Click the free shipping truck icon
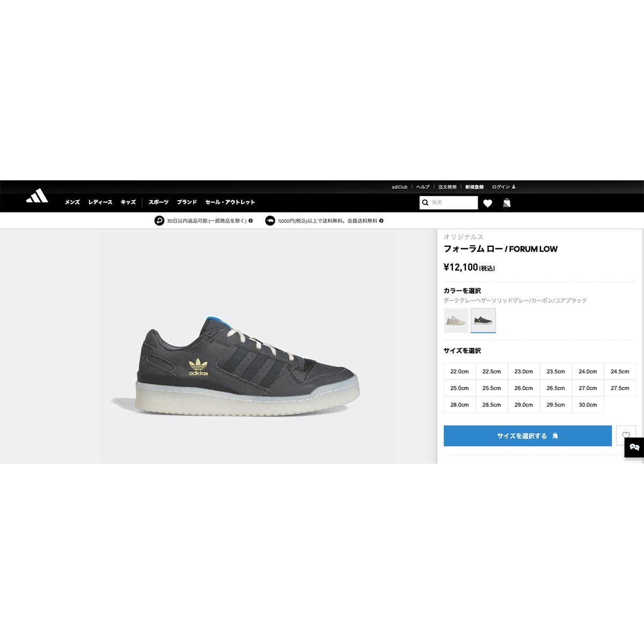This screenshot has width=644, height=644. click(270, 221)
